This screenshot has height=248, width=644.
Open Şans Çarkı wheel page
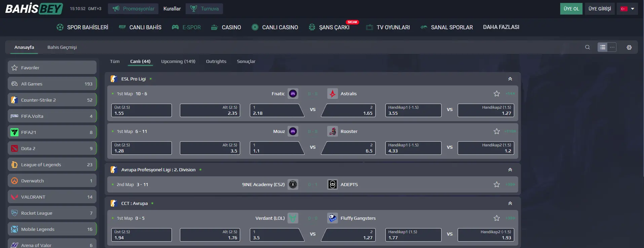tap(329, 27)
